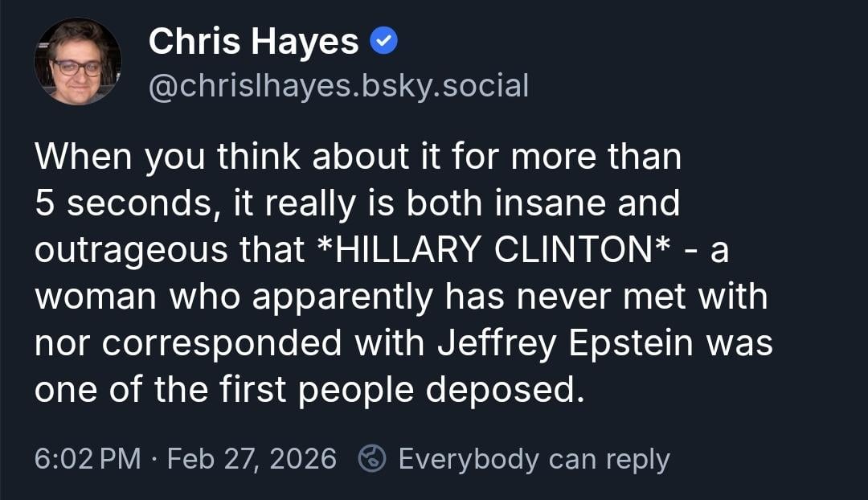The image size is (868, 500).
Task: Click the phrase "never met with"
Action: [637, 297]
